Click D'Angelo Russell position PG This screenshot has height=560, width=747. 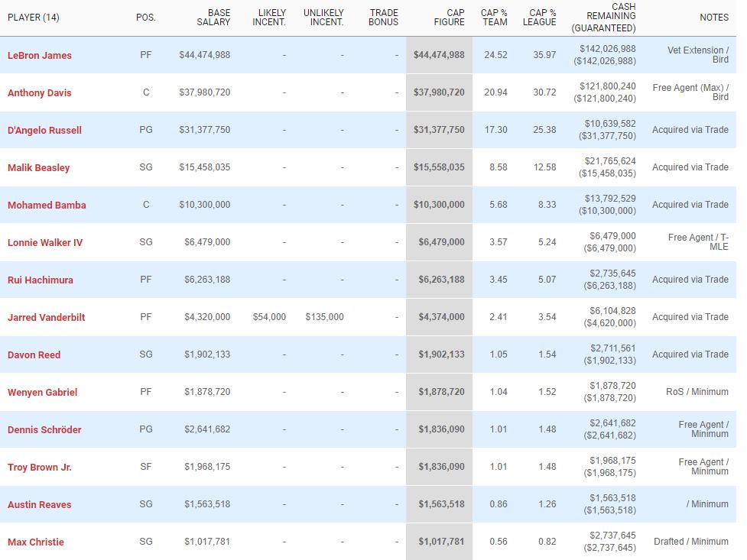point(146,130)
